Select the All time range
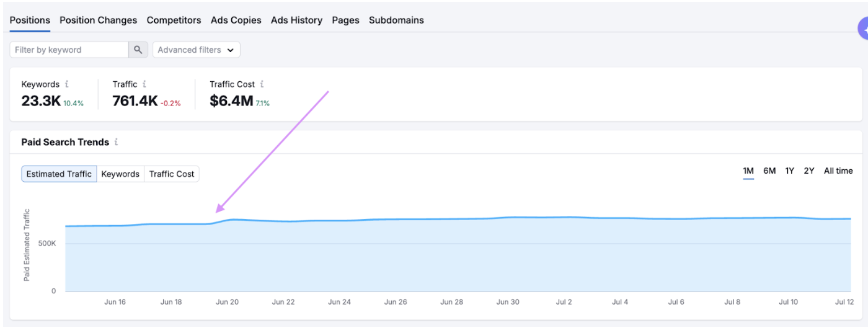Image resolution: width=868 pixels, height=330 pixels. tap(838, 171)
